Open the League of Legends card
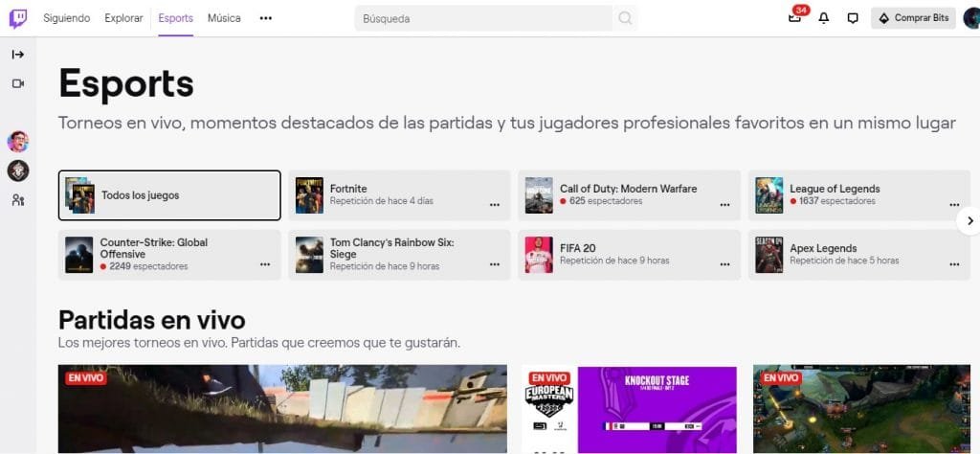 pos(859,195)
